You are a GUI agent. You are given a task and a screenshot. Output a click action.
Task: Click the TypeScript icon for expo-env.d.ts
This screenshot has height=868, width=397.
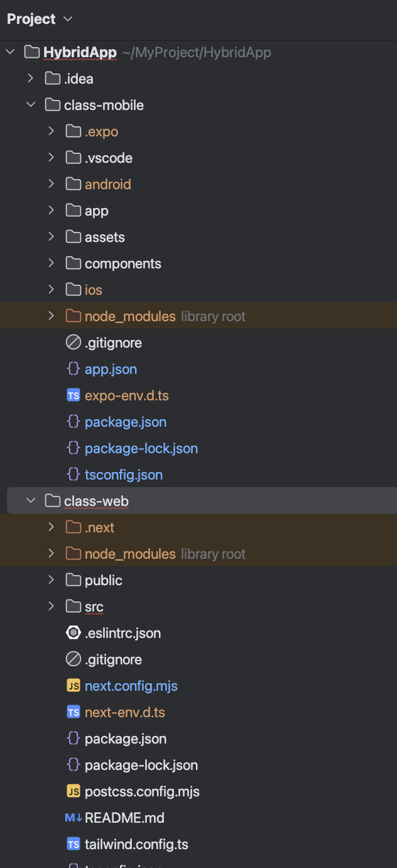click(x=73, y=395)
